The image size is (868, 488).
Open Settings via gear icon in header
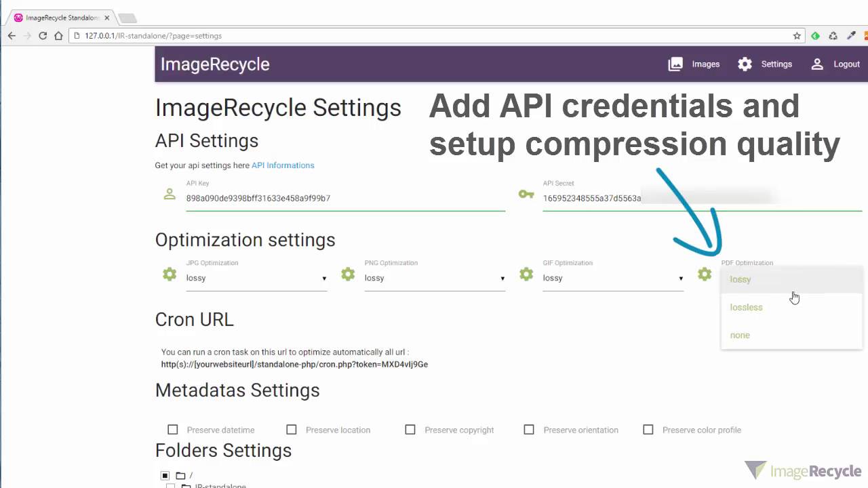pos(745,64)
